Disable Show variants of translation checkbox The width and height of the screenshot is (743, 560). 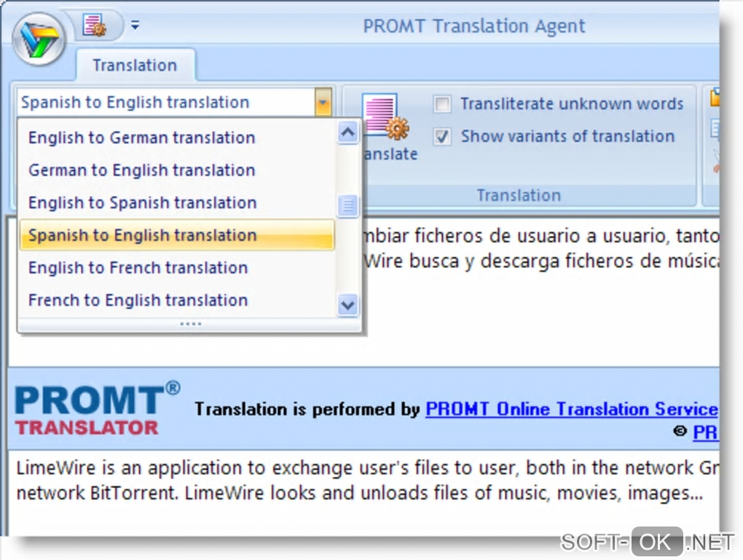coord(443,136)
